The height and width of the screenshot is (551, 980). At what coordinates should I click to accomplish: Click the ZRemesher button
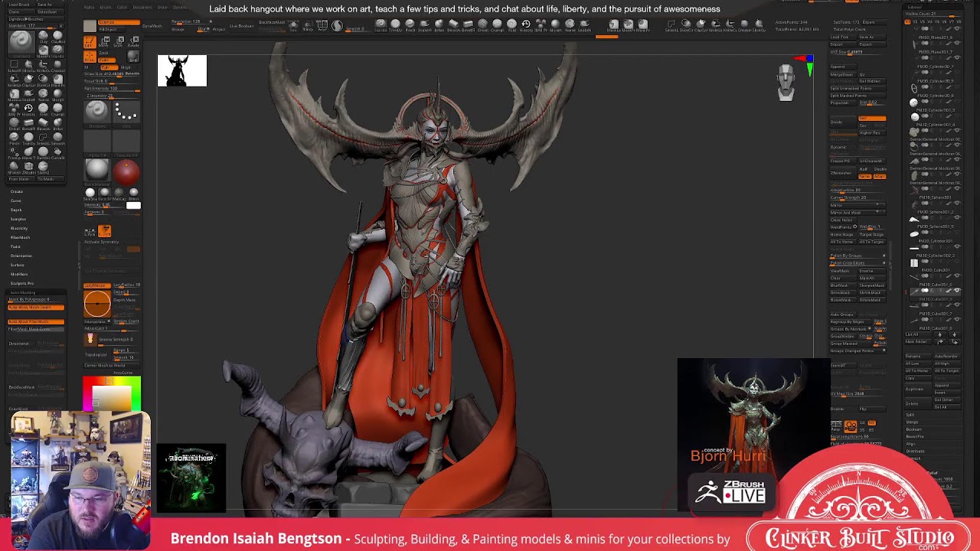[843, 173]
